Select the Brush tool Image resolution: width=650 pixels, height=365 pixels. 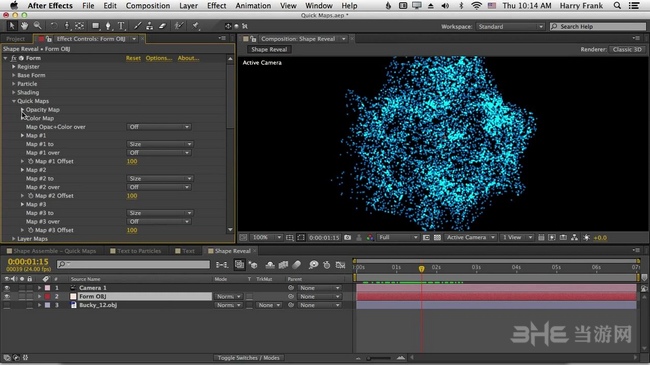138,26
